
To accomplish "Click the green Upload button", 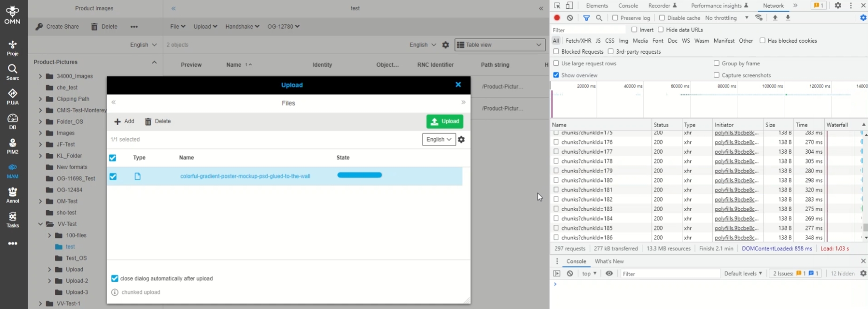I will [x=445, y=121].
